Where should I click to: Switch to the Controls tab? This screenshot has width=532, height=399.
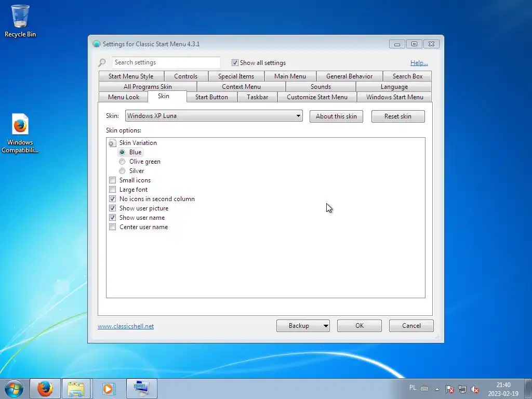point(185,76)
